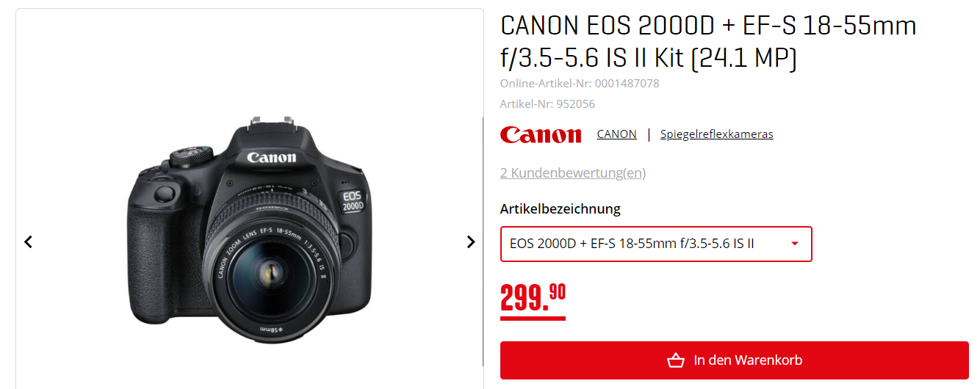Viewport: 980px width, 389px height.
Task: Click the Canon brand logo
Action: [x=541, y=134]
